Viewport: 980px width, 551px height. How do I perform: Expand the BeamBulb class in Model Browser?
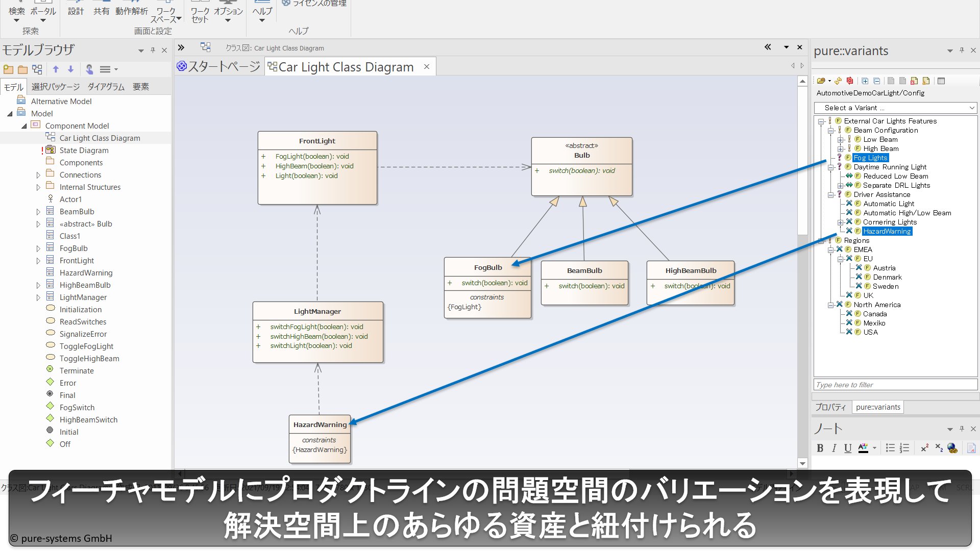pos(38,212)
